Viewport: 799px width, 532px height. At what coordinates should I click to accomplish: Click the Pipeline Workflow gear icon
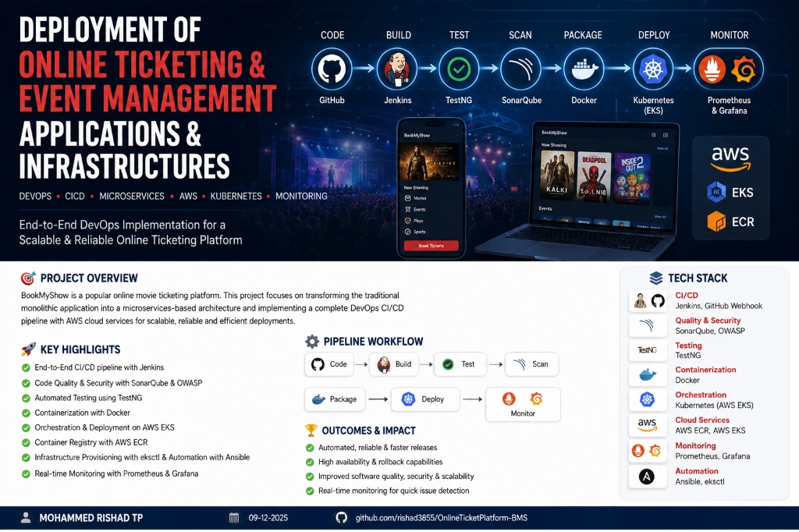[x=312, y=342]
